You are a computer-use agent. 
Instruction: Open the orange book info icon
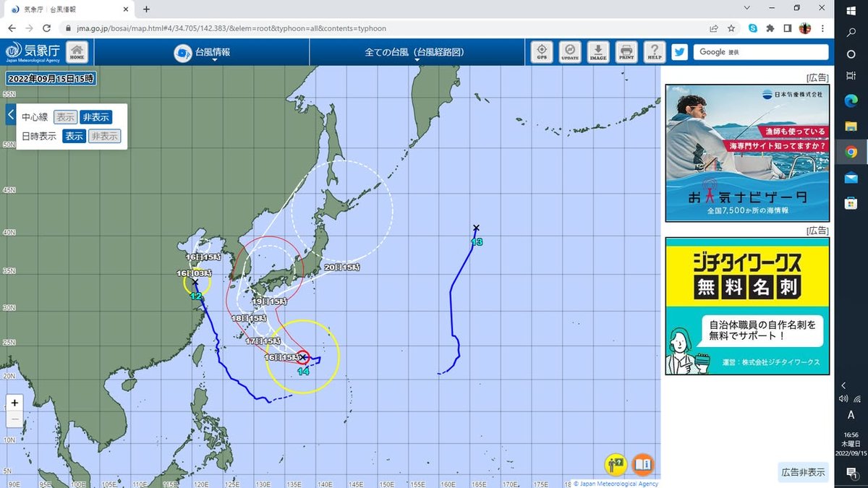(642, 463)
